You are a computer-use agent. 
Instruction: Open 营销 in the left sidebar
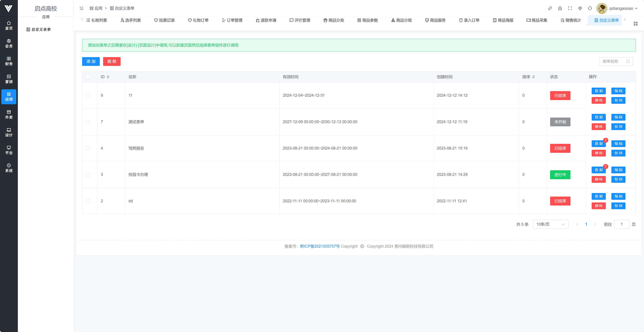point(9,79)
